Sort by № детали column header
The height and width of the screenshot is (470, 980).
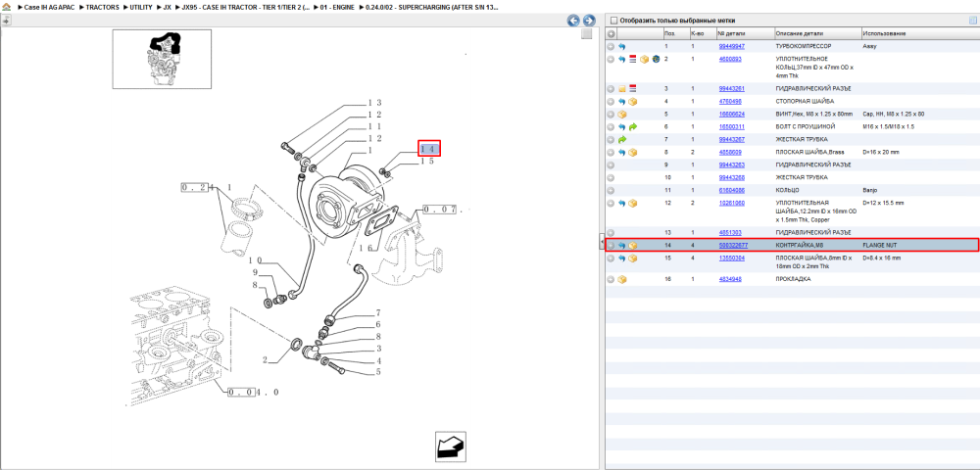click(x=744, y=33)
